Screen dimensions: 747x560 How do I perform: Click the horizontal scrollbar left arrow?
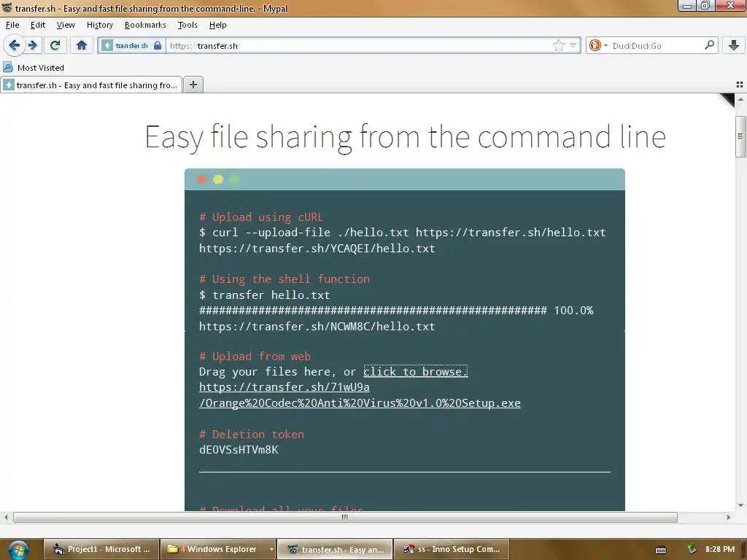point(6,517)
